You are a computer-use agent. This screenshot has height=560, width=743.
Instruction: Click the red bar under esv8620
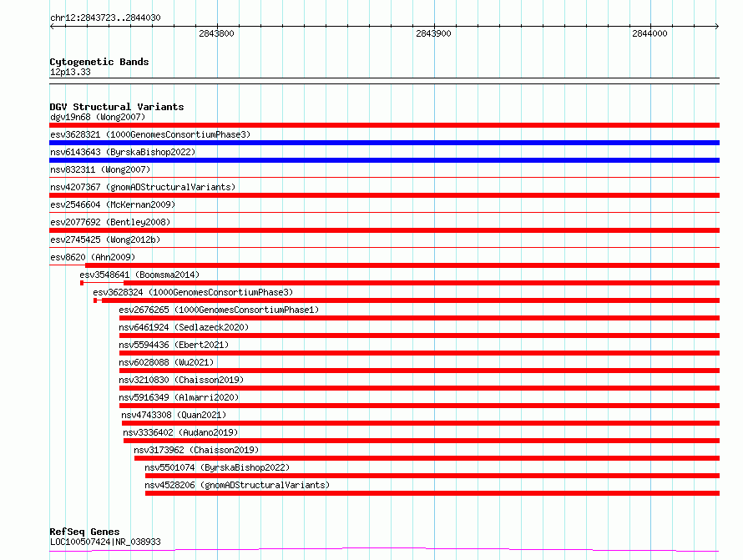pyautogui.click(x=402, y=265)
